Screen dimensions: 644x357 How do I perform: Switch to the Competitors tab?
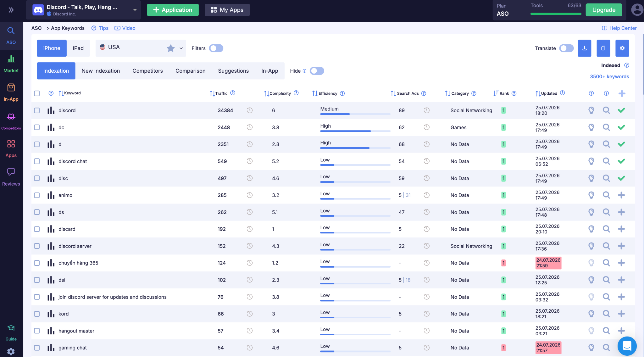[x=147, y=71]
